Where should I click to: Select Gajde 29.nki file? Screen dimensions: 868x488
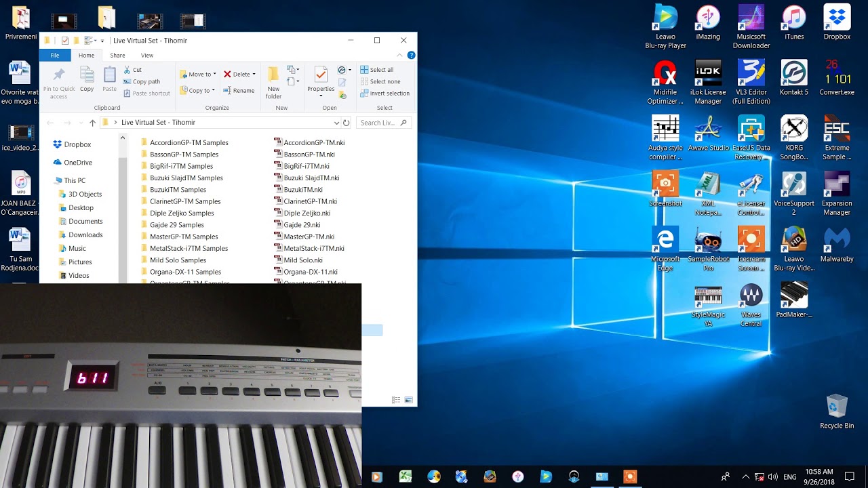(297, 225)
